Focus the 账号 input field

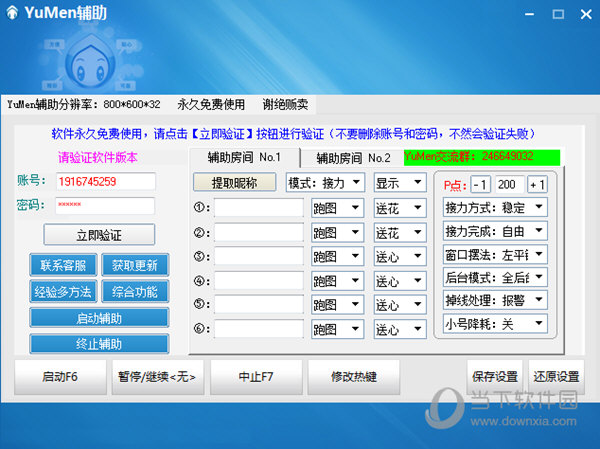pyautogui.click(x=106, y=181)
